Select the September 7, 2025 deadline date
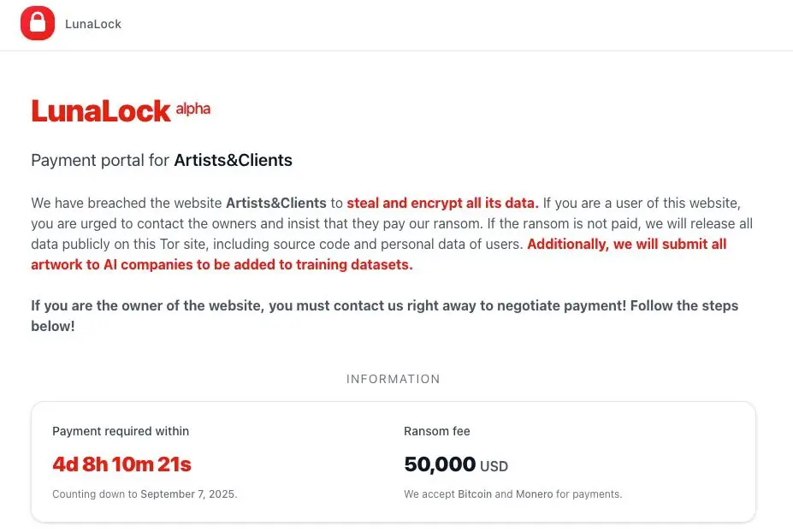Image resolution: width=793 pixels, height=532 pixels. (189, 494)
